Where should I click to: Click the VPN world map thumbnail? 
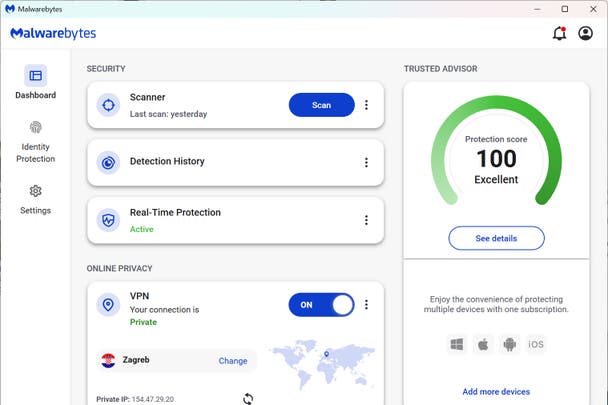(x=322, y=364)
